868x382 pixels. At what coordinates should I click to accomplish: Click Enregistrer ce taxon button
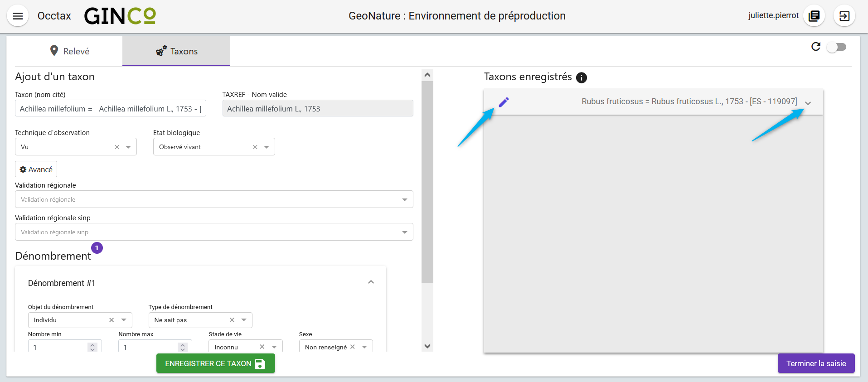click(x=216, y=363)
